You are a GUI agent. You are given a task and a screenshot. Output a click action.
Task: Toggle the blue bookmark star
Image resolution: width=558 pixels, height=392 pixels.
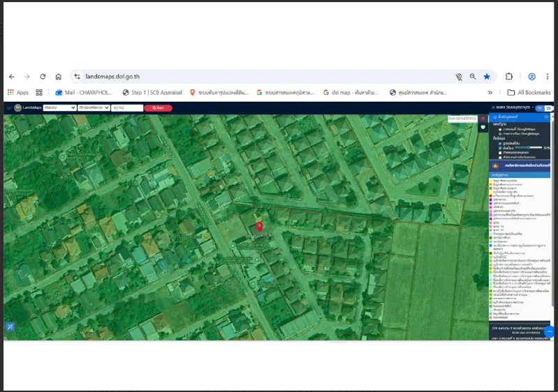[487, 77]
